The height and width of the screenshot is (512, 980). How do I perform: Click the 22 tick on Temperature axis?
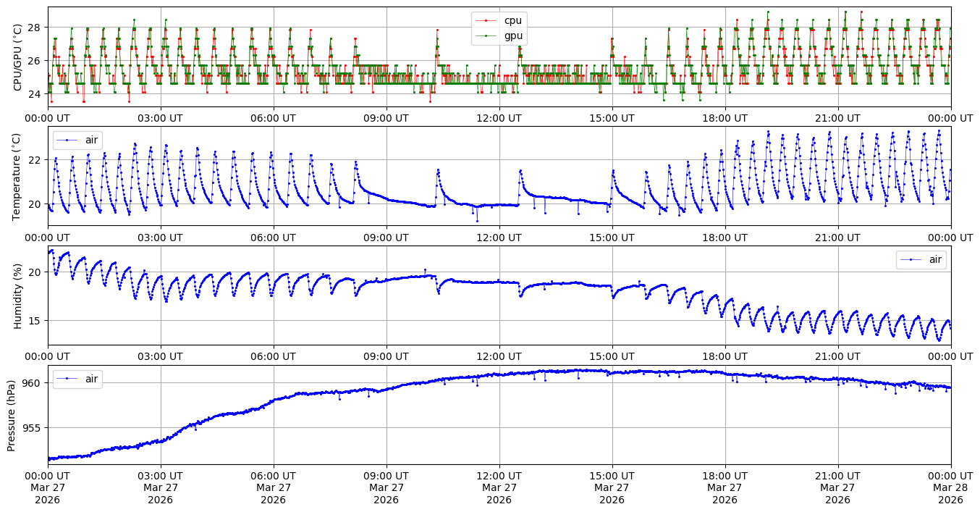35,159
